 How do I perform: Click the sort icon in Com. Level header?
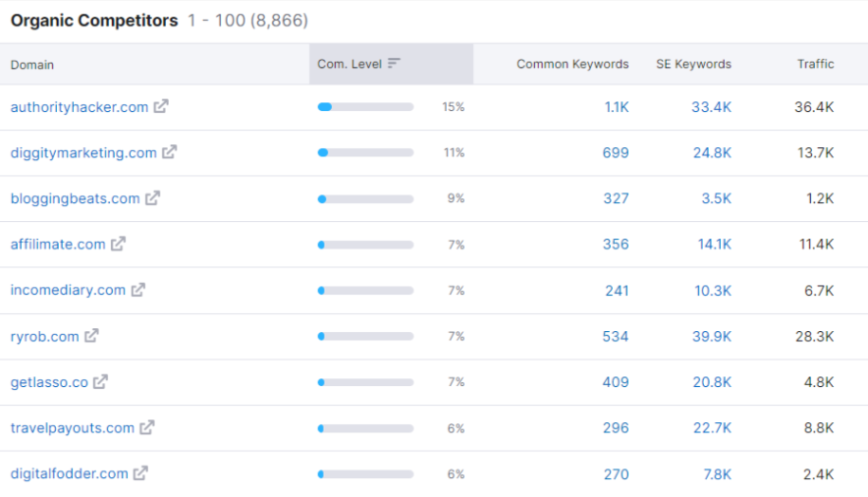[395, 64]
